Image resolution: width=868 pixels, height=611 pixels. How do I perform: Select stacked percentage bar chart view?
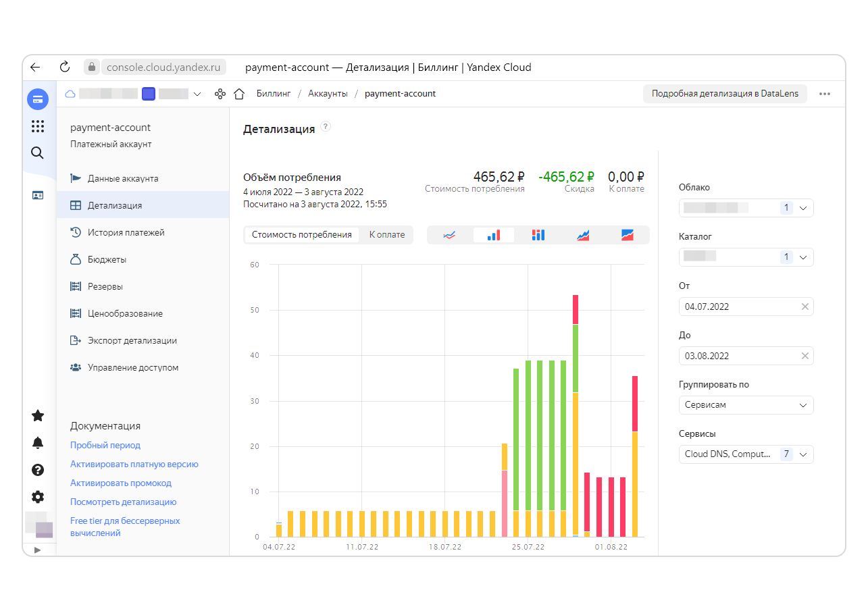pyautogui.click(x=538, y=235)
